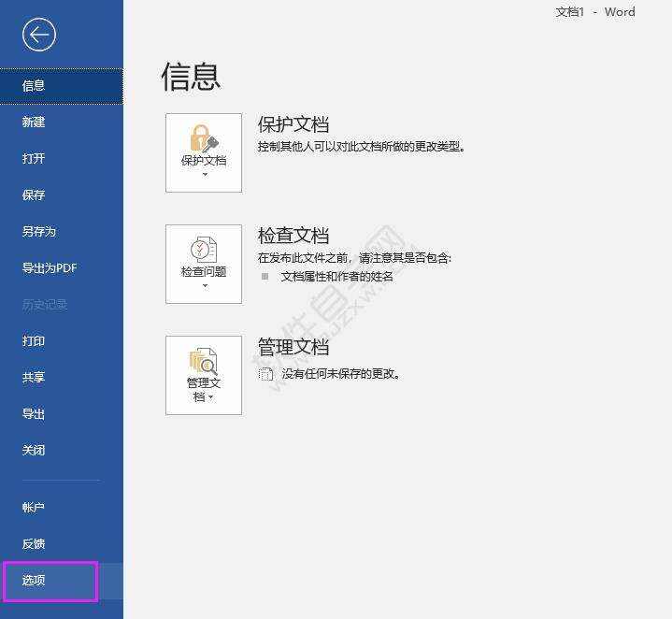The height and width of the screenshot is (619, 672).
Task: Click the description 控制其他人可以对此文档所做的更改类型
Action: click(x=362, y=147)
